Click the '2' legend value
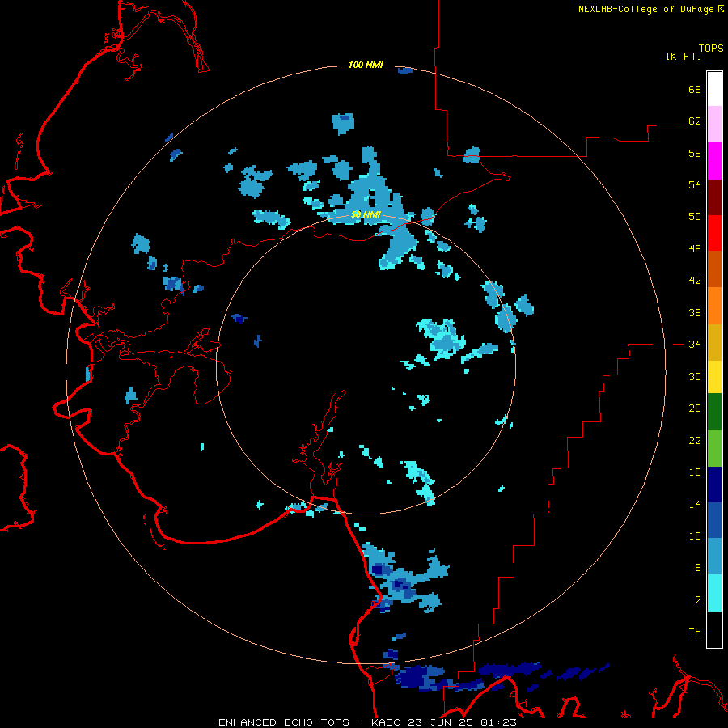The image size is (728, 728). 698,600
